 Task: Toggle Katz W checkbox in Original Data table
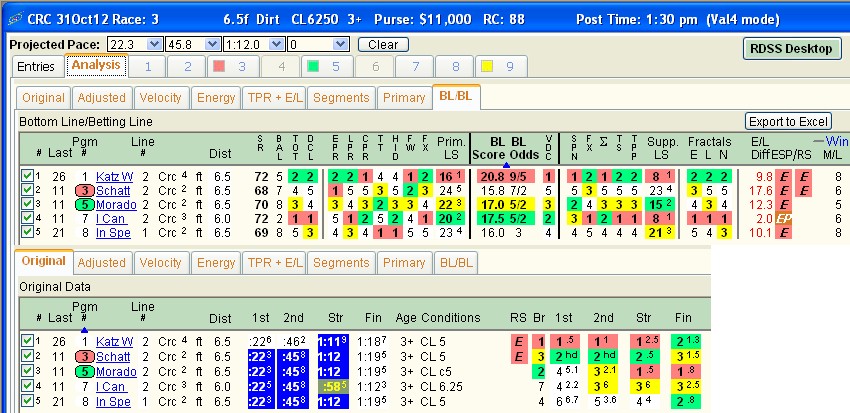tap(27, 341)
